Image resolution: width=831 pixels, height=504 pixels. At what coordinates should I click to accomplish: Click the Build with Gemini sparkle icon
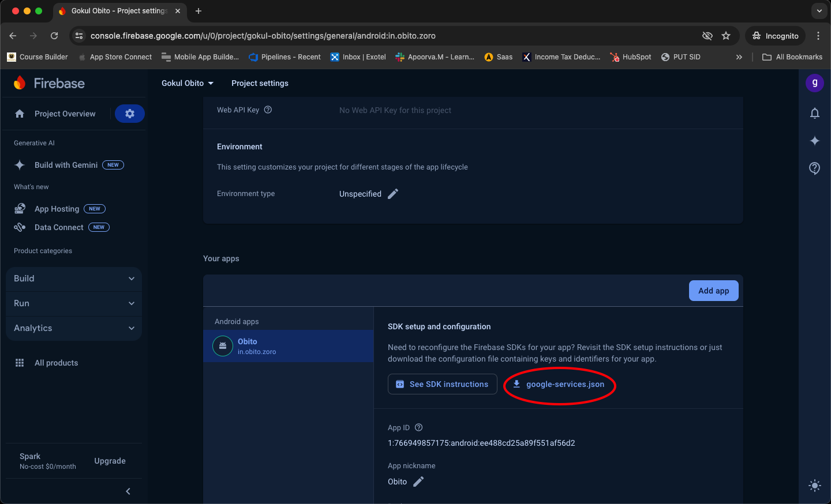20,165
